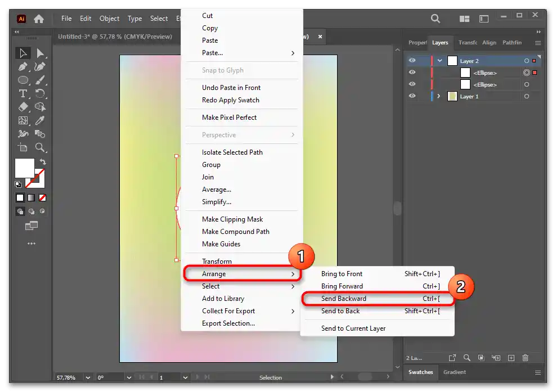Screen dimensions: 556x392
Task: Collapse Layer 2 chevron
Action: 440,61
